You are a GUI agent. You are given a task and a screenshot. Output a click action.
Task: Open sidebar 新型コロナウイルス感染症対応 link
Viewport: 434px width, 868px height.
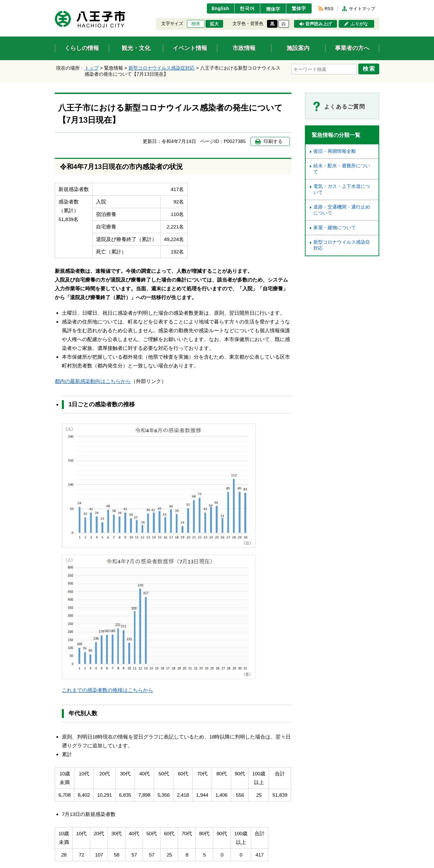(341, 245)
